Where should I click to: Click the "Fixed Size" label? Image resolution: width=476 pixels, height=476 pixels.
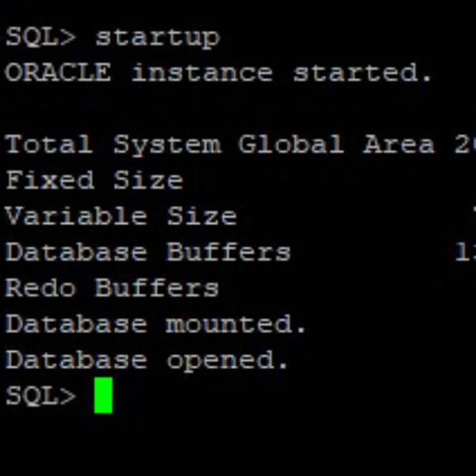[x=94, y=180]
